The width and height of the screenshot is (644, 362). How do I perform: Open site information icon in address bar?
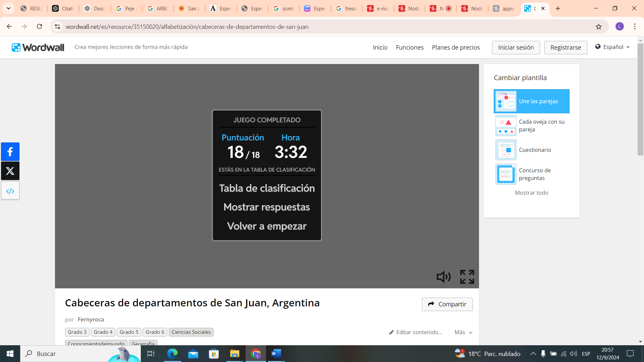pyautogui.click(x=57, y=27)
